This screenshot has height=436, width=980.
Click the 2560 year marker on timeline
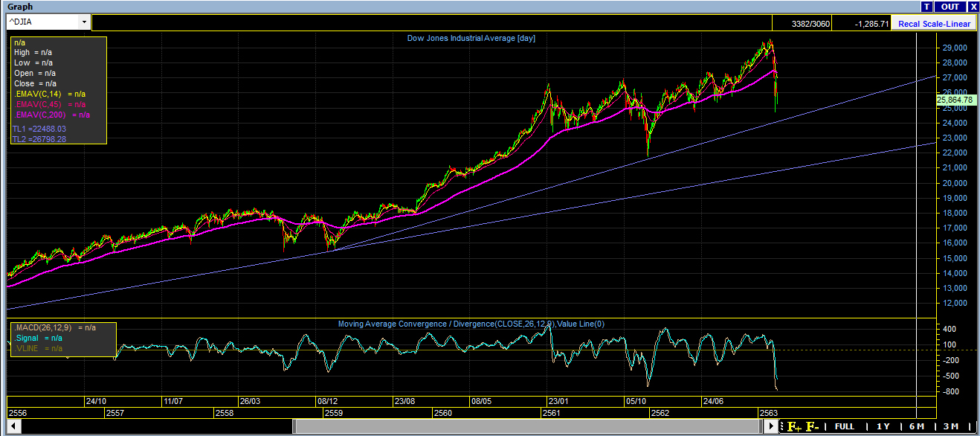(x=443, y=412)
